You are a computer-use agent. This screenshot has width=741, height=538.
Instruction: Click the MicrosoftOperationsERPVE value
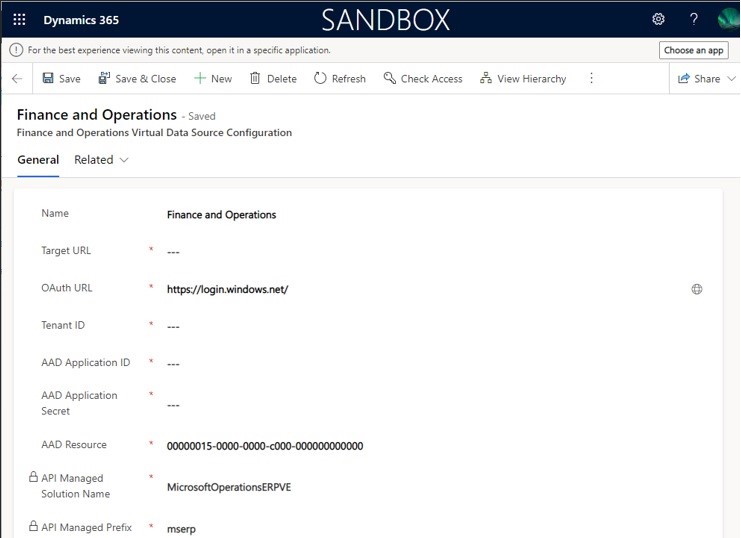click(x=229, y=487)
